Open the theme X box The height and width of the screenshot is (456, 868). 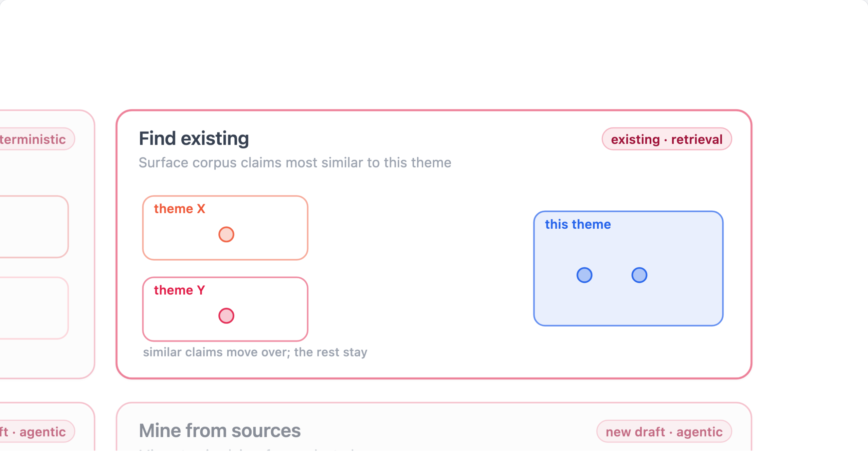click(225, 228)
